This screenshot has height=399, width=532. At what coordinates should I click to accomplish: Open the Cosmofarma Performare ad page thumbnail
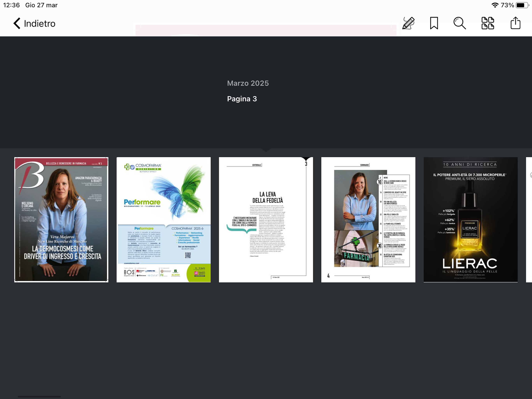point(164,220)
